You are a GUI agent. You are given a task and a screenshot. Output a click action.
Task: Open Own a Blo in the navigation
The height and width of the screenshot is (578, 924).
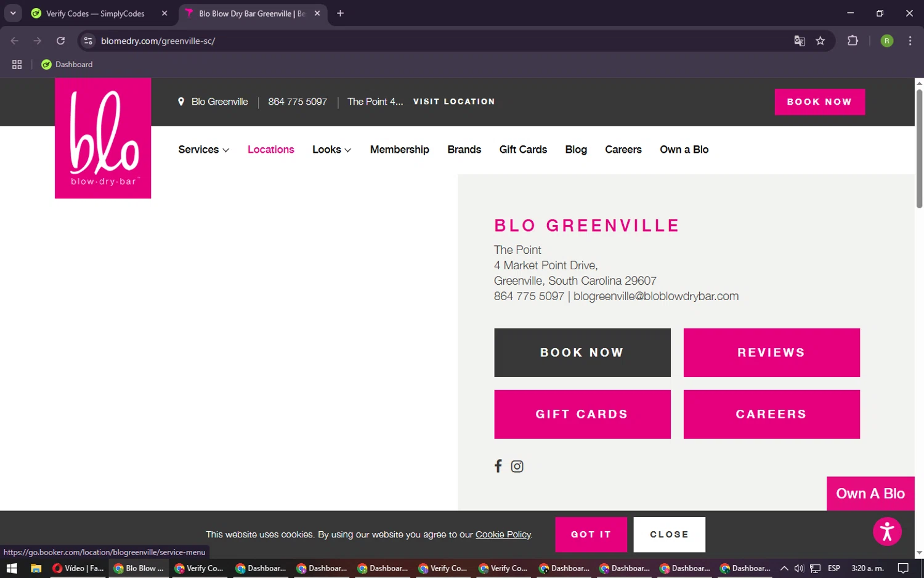click(684, 150)
